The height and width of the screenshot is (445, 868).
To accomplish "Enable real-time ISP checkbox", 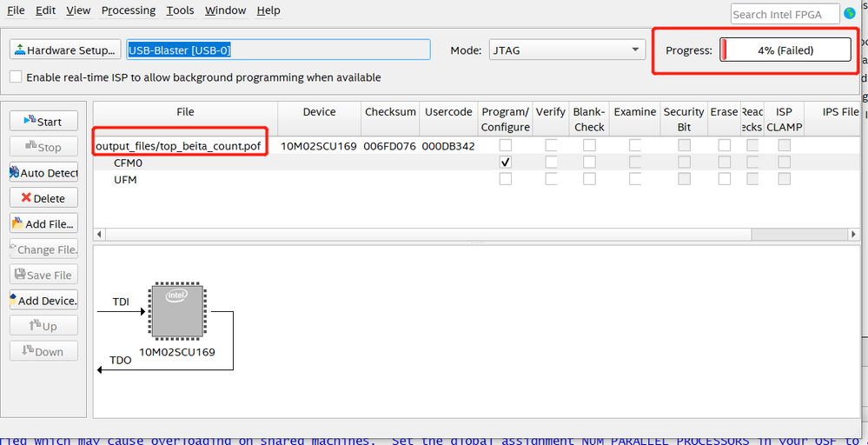I will click(17, 77).
